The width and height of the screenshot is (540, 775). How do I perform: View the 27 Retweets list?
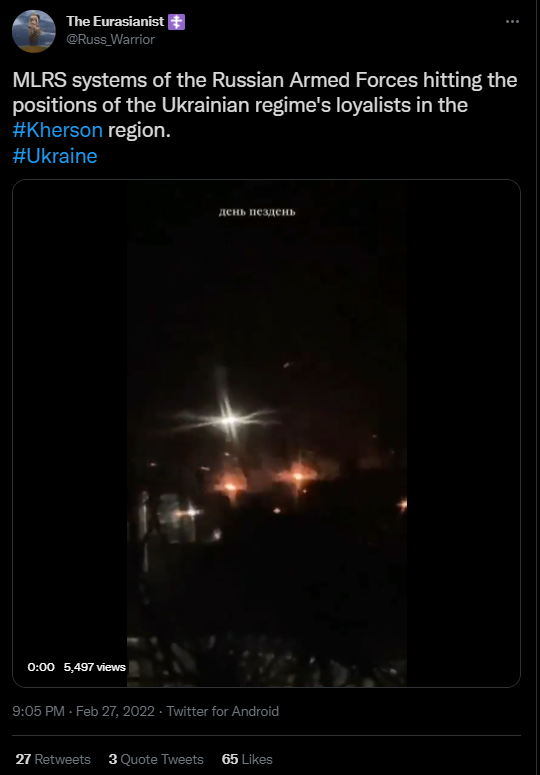(53, 759)
